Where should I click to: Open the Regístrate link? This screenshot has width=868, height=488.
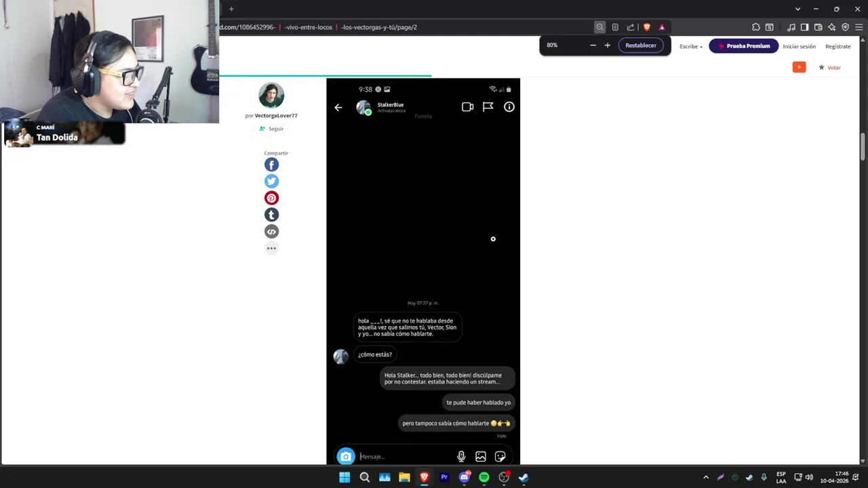838,46
